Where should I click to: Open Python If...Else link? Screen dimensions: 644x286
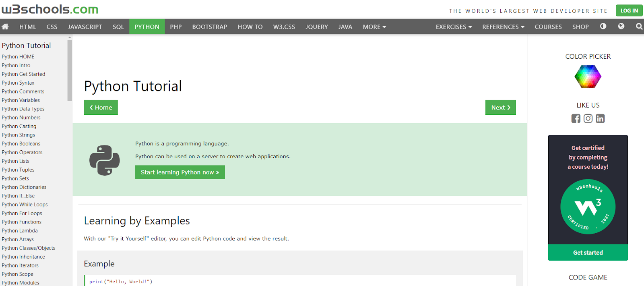click(x=18, y=196)
